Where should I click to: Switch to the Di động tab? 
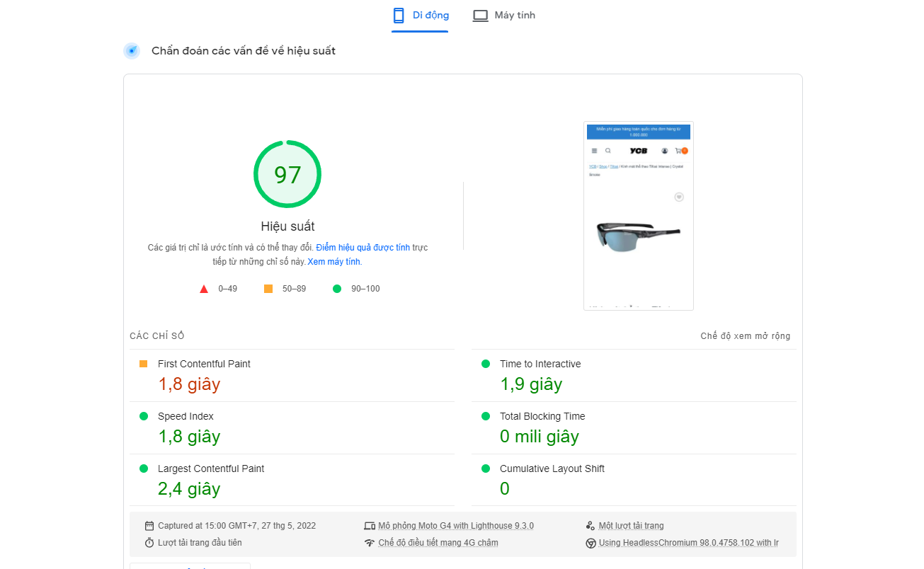pyautogui.click(x=421, y=16)
